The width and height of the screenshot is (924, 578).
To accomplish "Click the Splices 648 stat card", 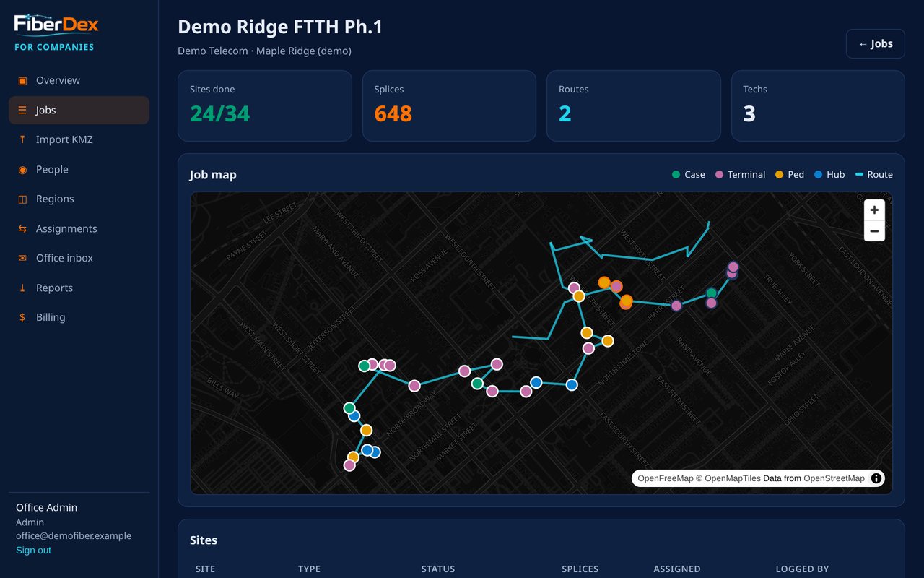I will point(449,105).
